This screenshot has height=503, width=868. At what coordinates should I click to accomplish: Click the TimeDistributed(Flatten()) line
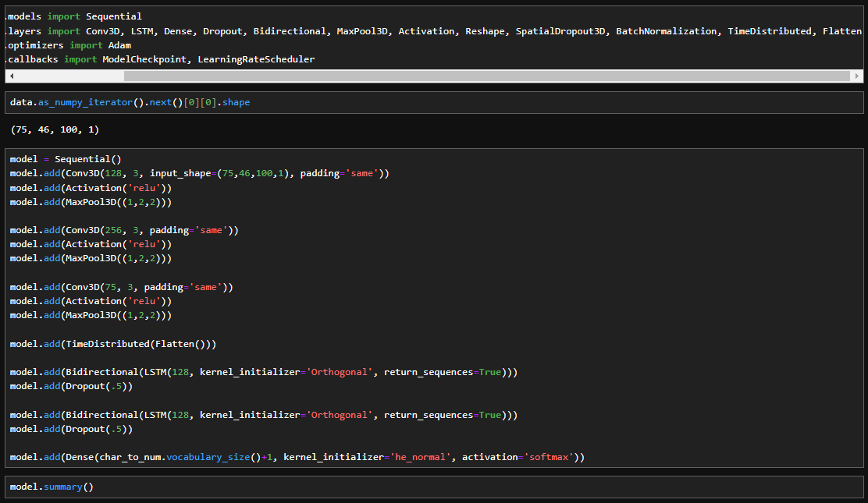[112, 344]
